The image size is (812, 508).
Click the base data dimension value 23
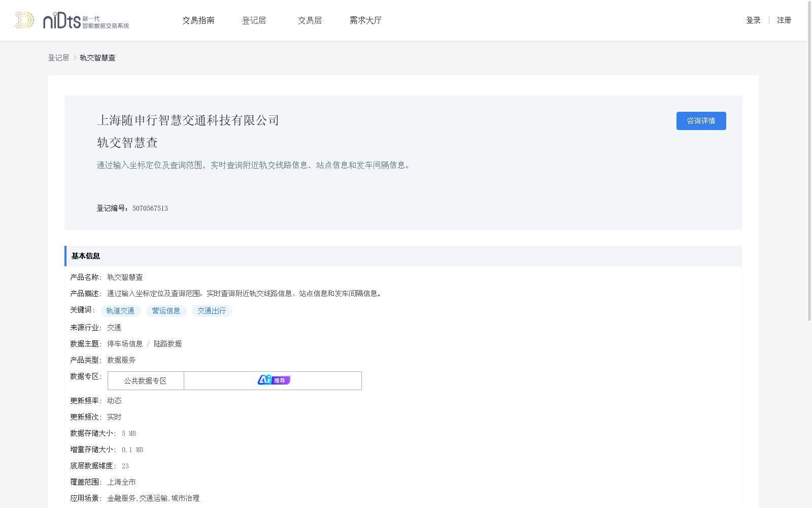125,466
